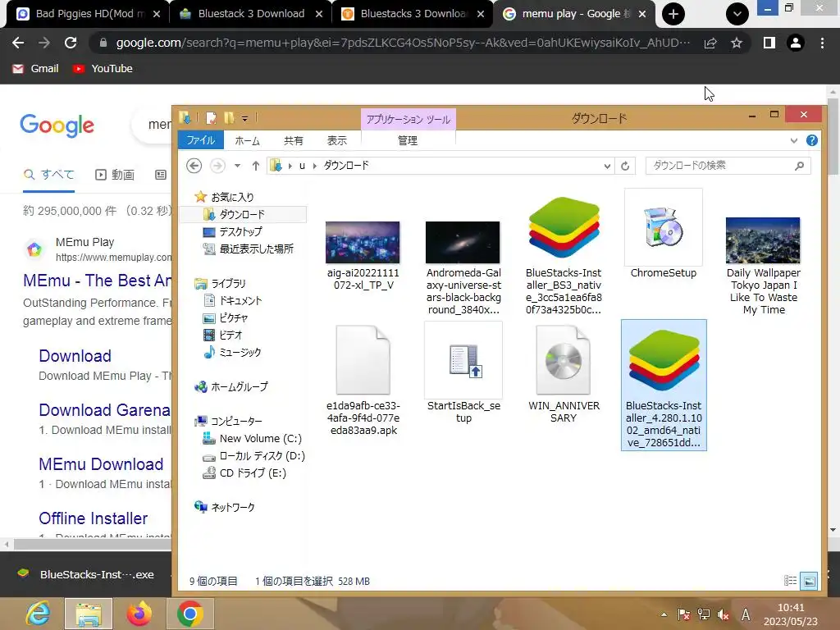Screen dimensions: 840x630
Task: Click the アプリケーション ツール contextual tab
Action: tap(409, 120)
